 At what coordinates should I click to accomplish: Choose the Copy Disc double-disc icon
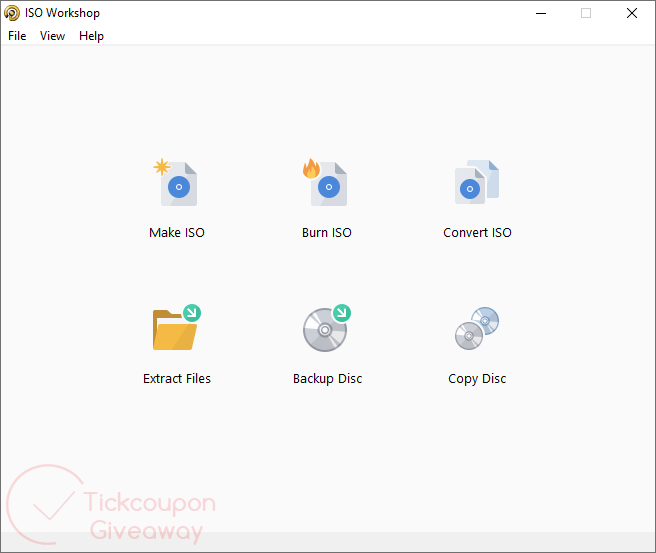[477, 328]
